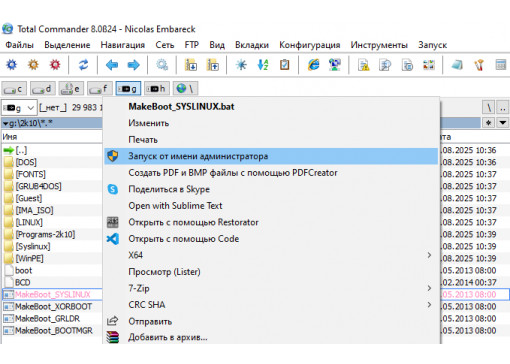The width and height of the screenshot is (510, 364).
Task: Open the Файлы menu
Action: tap(19, 45)
